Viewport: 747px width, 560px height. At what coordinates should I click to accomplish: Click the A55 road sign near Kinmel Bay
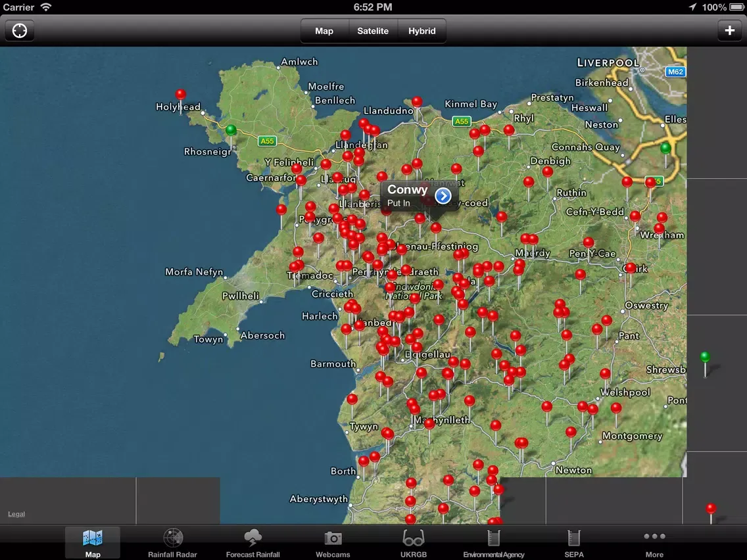[461, 122]
